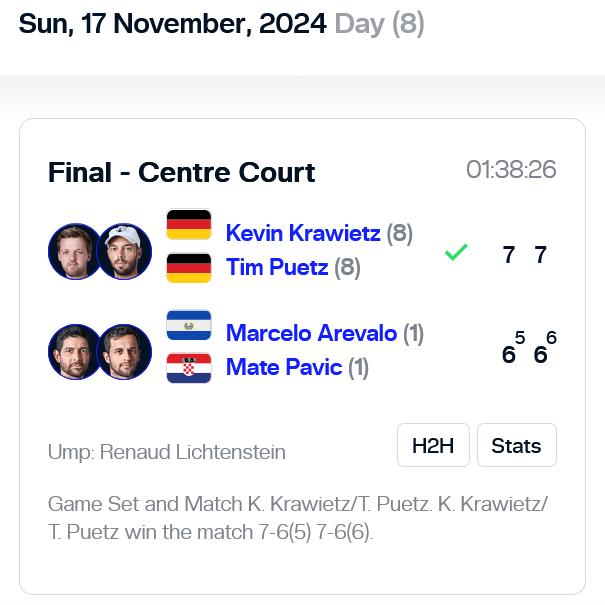Image resolution: width=605 pixels, height=605 pixels.
Task: Click the green winner checkmark icon
Action: pyautogui.click(x=456, y=252)
